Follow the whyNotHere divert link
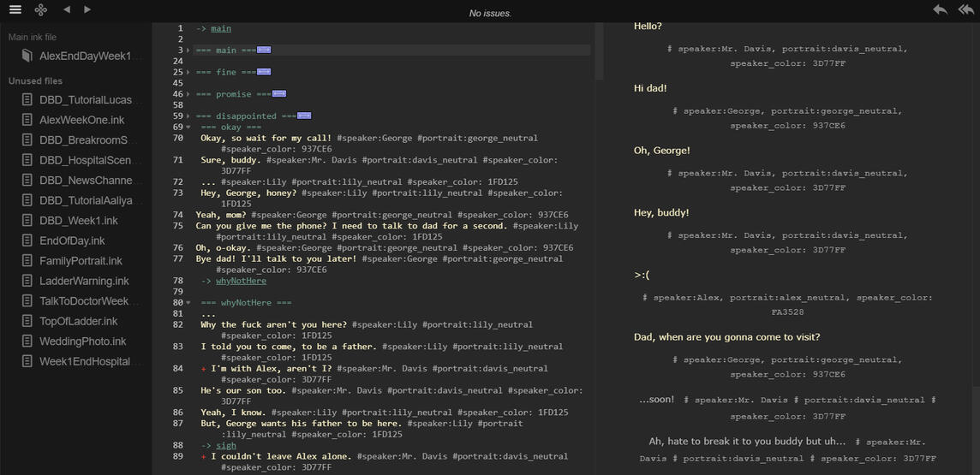The width and height of the screenshot is (980, 475). 242,281
